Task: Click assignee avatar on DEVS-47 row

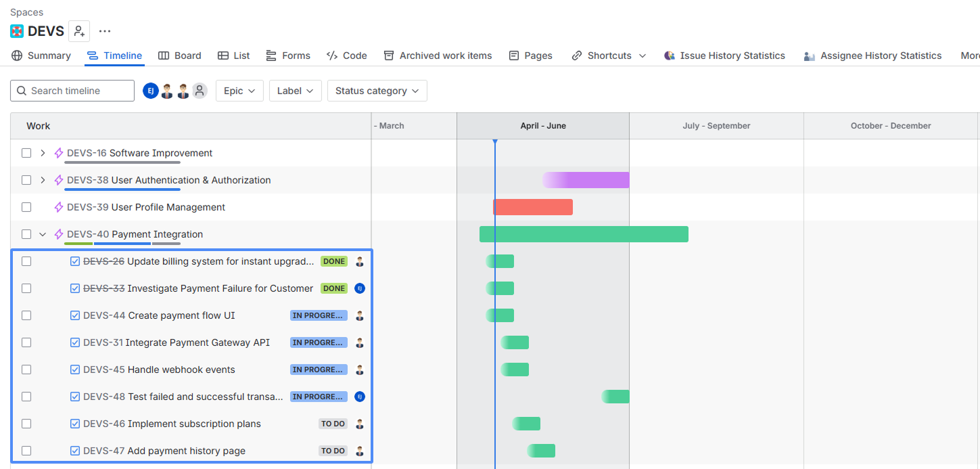Action: (360, 451)
